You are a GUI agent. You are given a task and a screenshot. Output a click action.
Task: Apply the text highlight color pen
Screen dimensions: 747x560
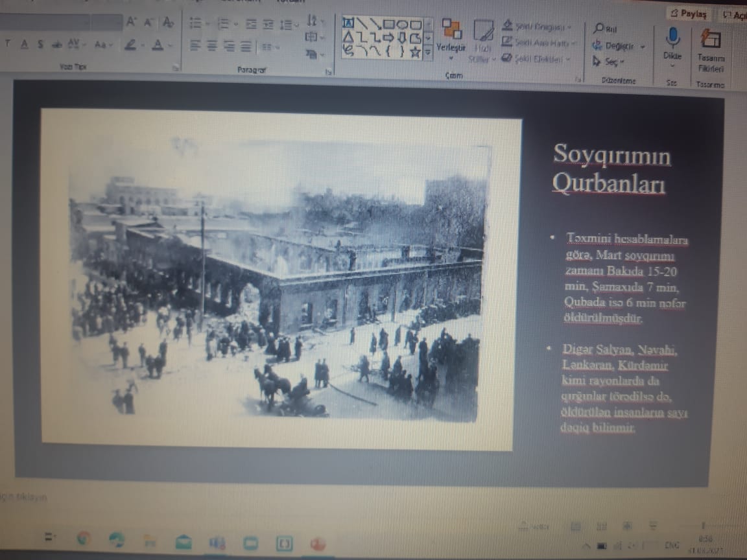[x=130, y=45]
